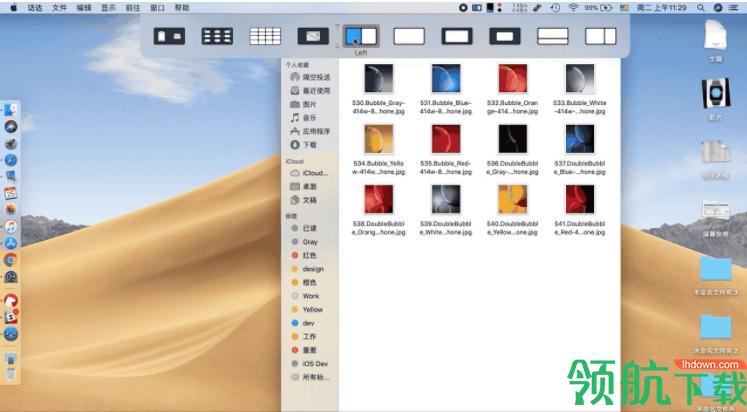Filter by the Gray tag

pyautogui.click(x=304, y=241)
